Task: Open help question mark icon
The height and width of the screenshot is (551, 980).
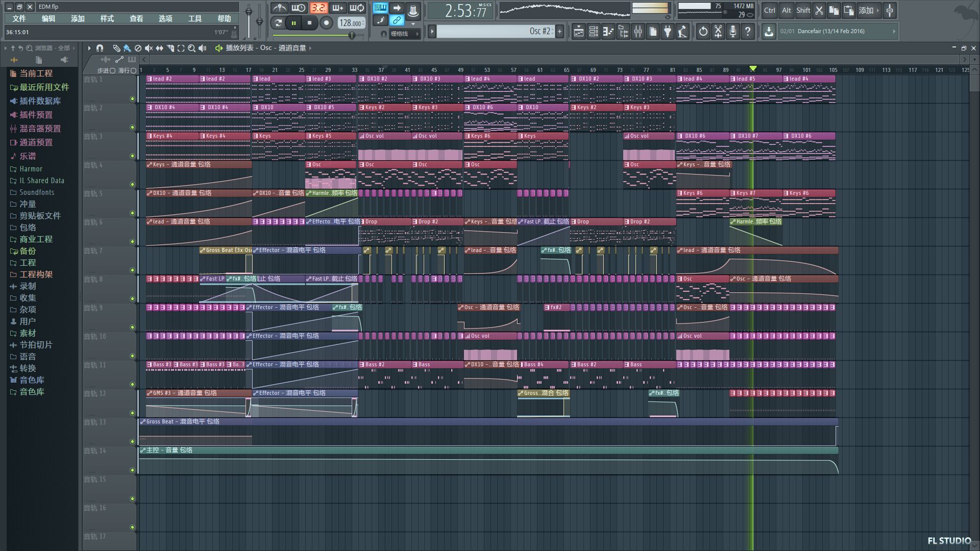Action: (748, 32)
